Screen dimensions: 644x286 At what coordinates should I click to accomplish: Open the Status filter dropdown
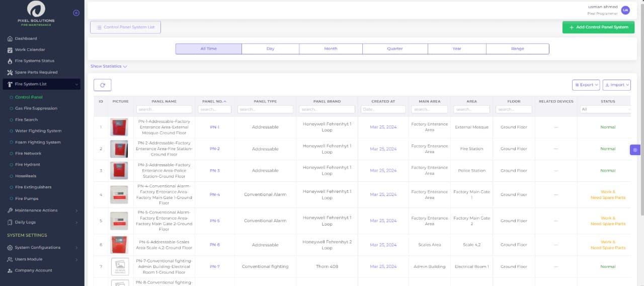click(605, 109)
